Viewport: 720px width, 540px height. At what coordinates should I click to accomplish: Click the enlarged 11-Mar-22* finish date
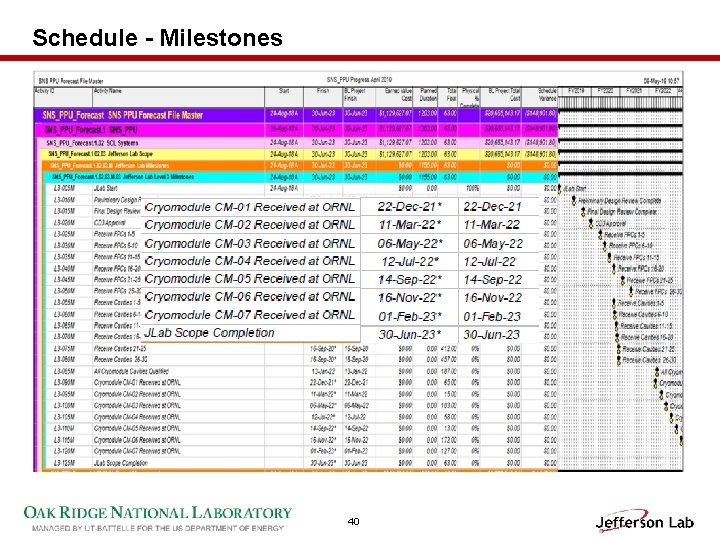410,225
